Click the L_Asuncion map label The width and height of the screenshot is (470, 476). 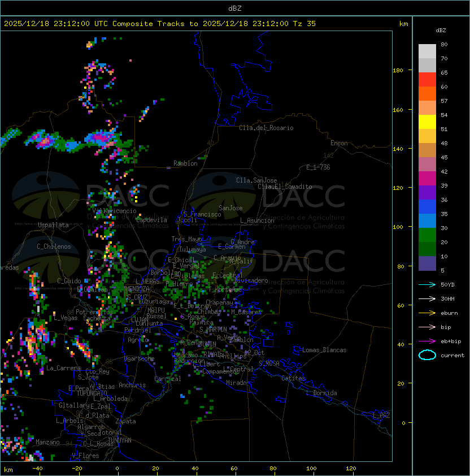[257, 220]
